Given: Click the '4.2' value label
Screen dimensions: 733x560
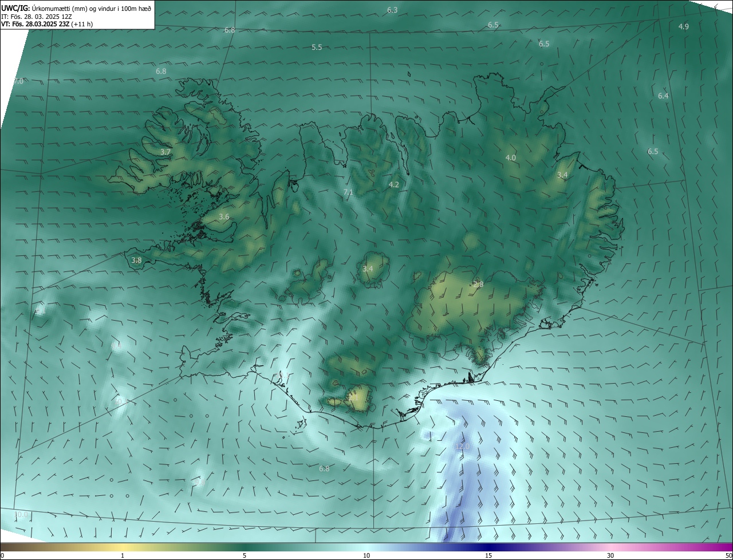Looking at the screenshot, I should click(393, 185).
